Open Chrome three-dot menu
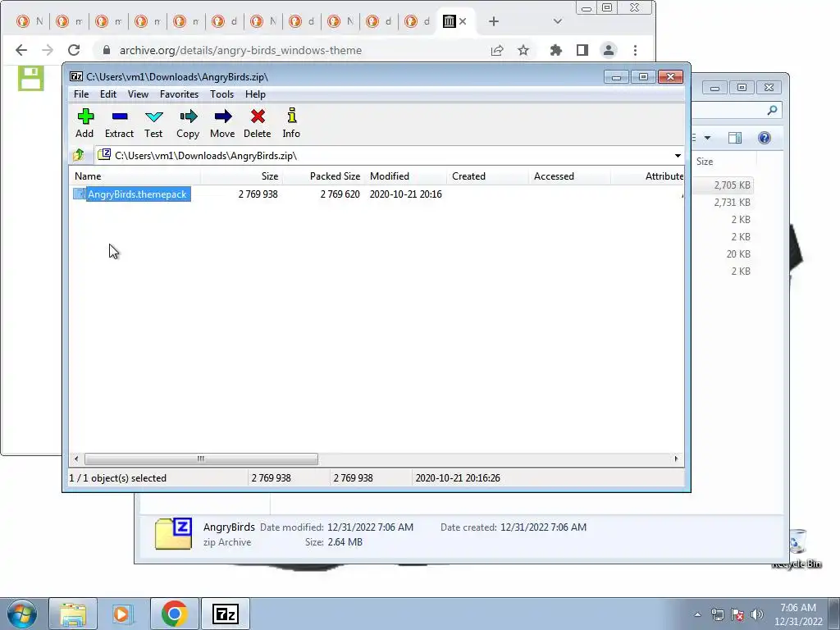The width and height of the screenshot is (840, 630). point(636,50)
